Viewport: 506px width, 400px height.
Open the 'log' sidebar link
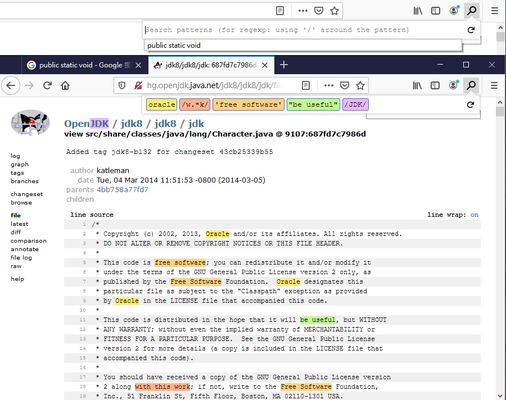tap(15, 156)
